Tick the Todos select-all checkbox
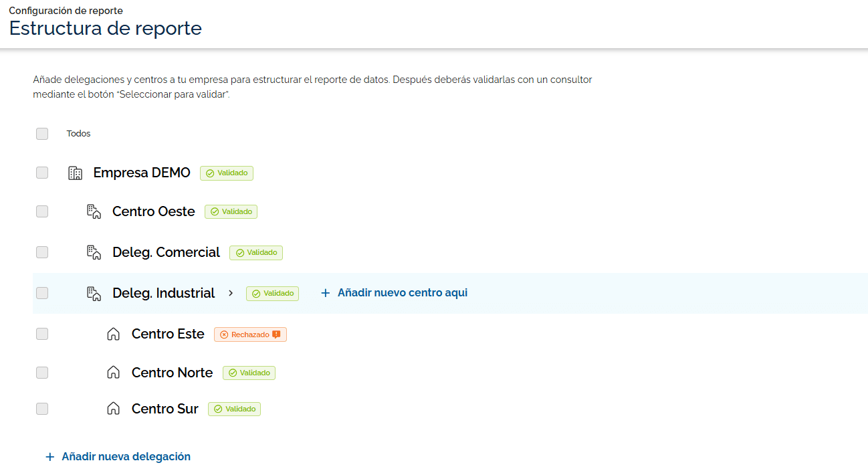Screen dimensions: 868x475 pyautogui.click(x=42, y=134)
